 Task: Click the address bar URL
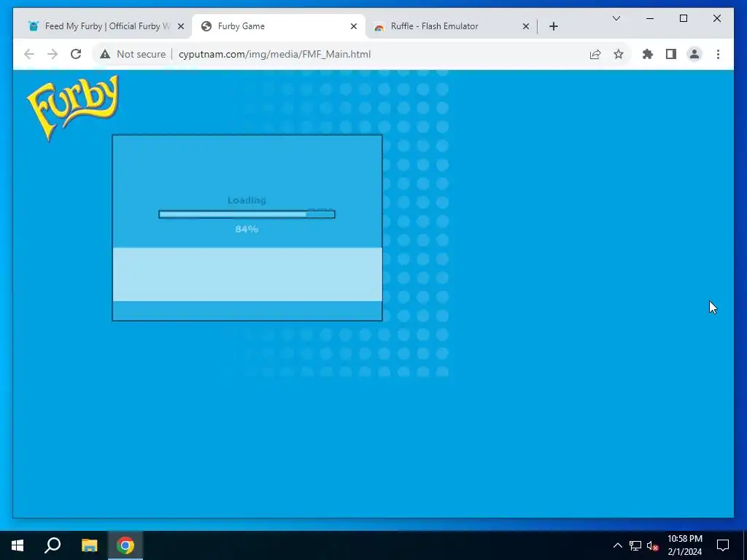pos(274,54)
